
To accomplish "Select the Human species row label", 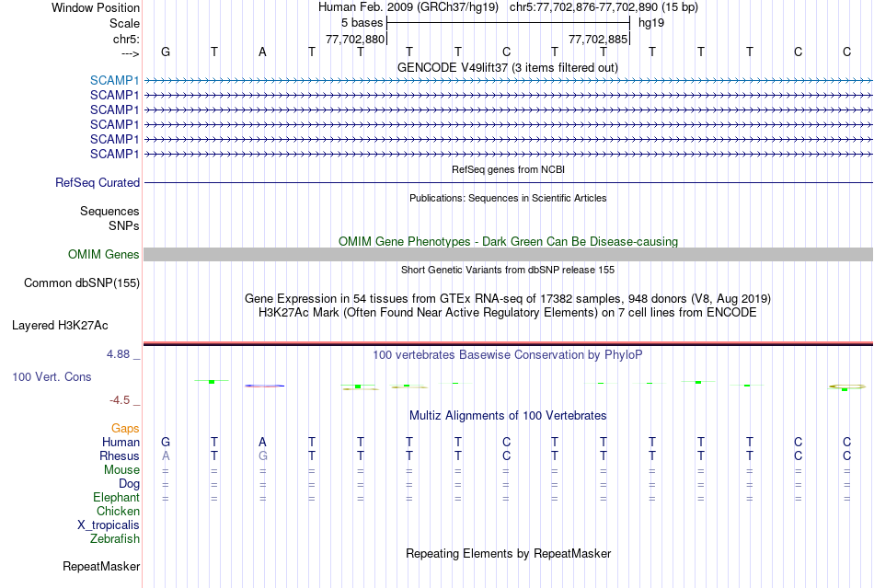I will [121, 442].
